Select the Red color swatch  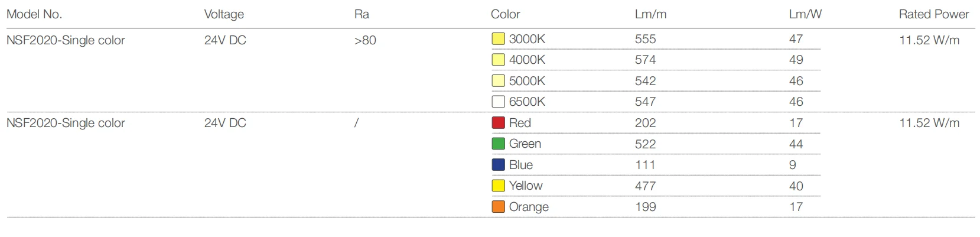tap(498, 123)
